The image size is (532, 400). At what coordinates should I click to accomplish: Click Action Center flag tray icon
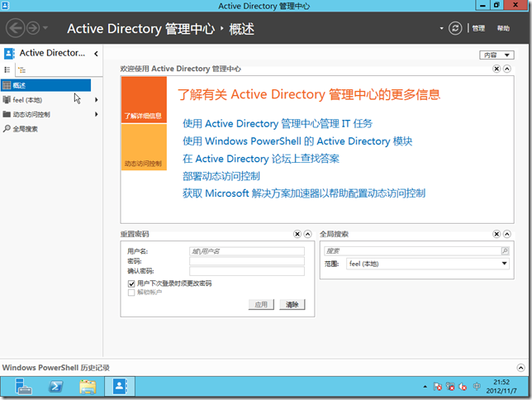[437, 387]
